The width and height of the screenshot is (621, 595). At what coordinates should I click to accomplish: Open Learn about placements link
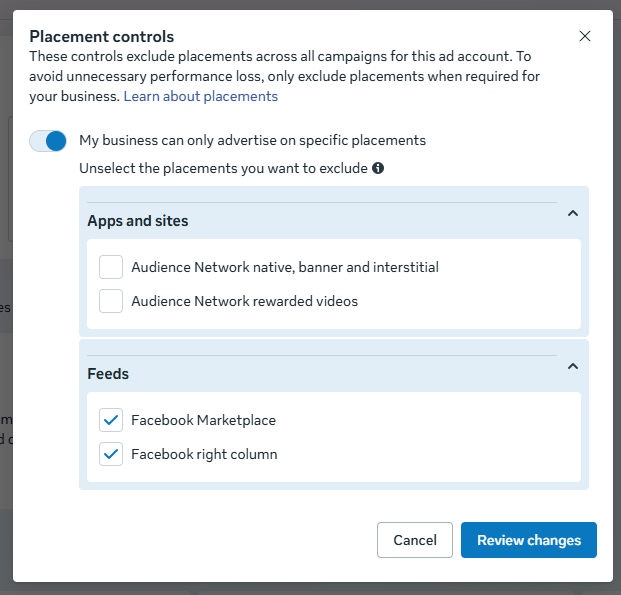[200, 97]
